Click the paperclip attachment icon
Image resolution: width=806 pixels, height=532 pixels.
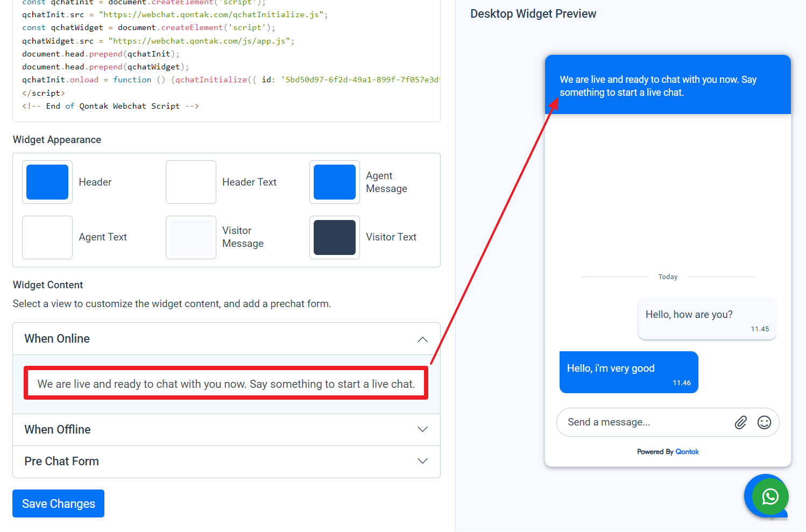[x=741, y=422]
